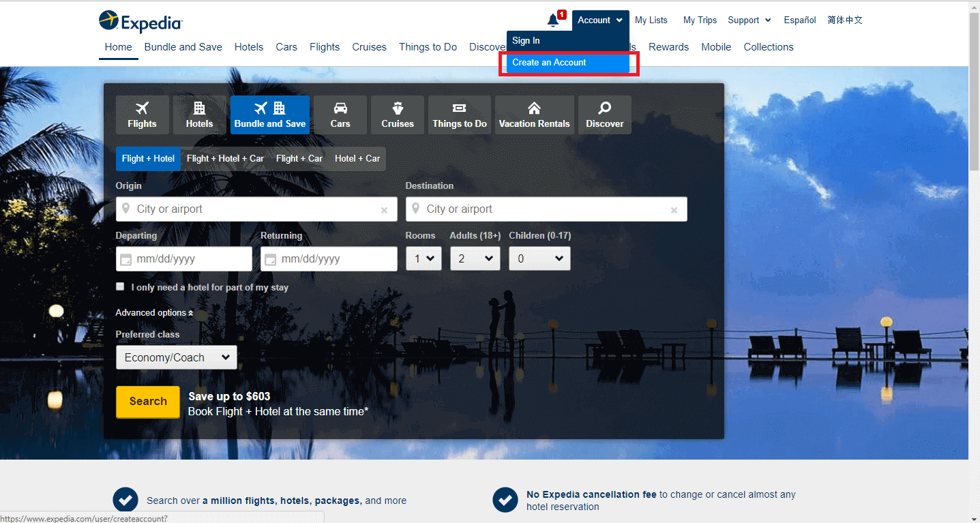Image resolution: width=980 pixels, height=523 pixels.
Task: Choose Create an Account menu entry
Action: click(x=568, y=62)
